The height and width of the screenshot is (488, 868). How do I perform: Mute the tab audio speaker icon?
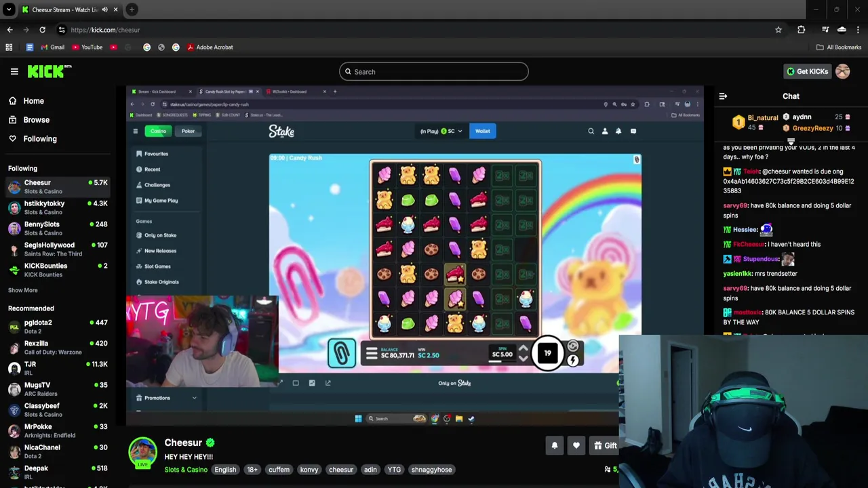point(104,9)
